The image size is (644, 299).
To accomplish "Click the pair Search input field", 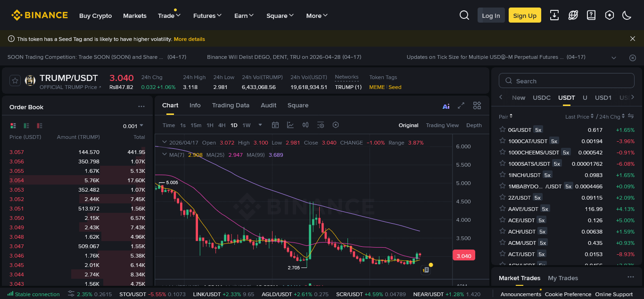I will tap(566, 81).
